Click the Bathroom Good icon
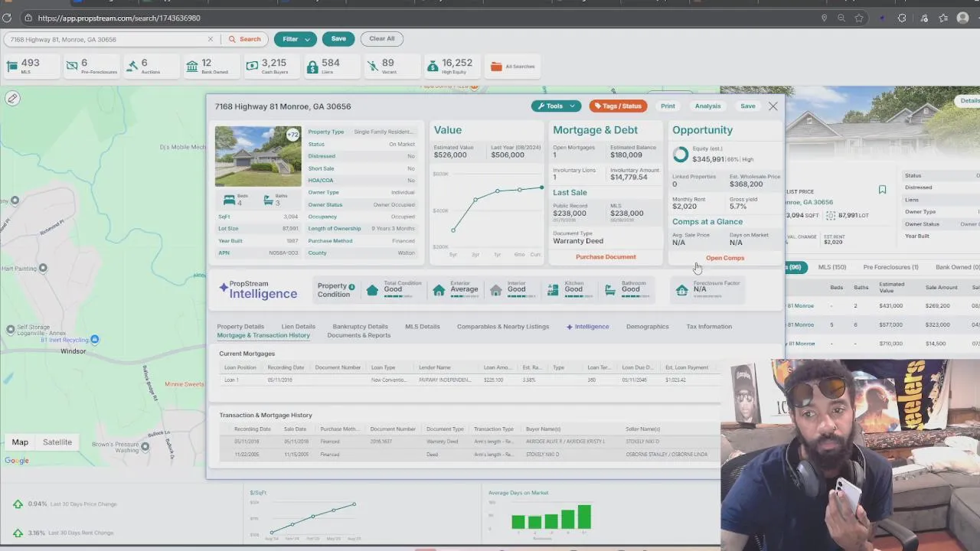980x551 pixels. pyautogui.click(x=610, y=290)
